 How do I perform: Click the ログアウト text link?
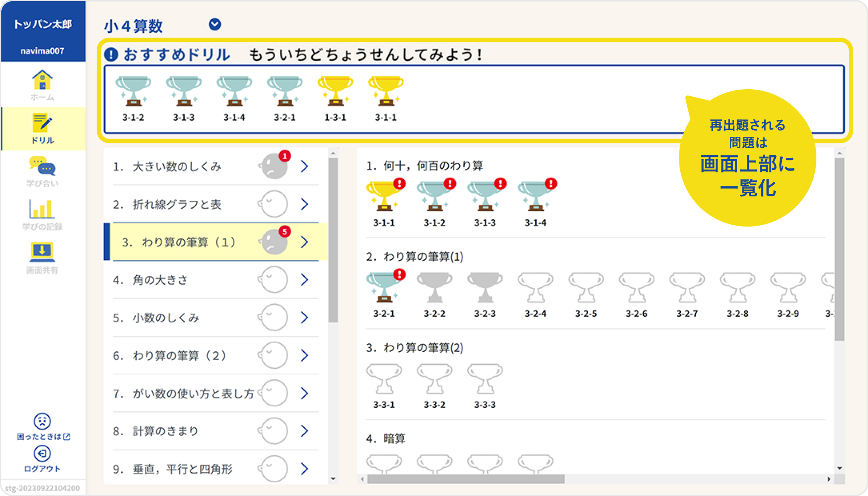(x=42, y=468)
